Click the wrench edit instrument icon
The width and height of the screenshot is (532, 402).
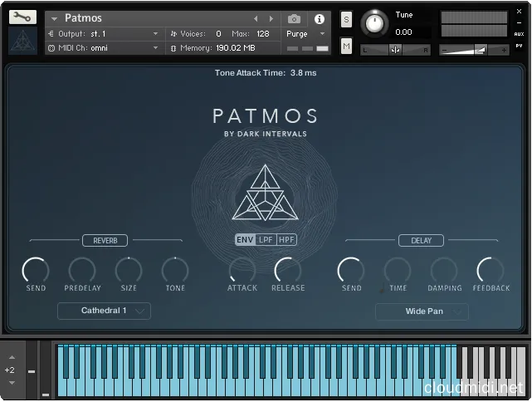tap(22, 17)
